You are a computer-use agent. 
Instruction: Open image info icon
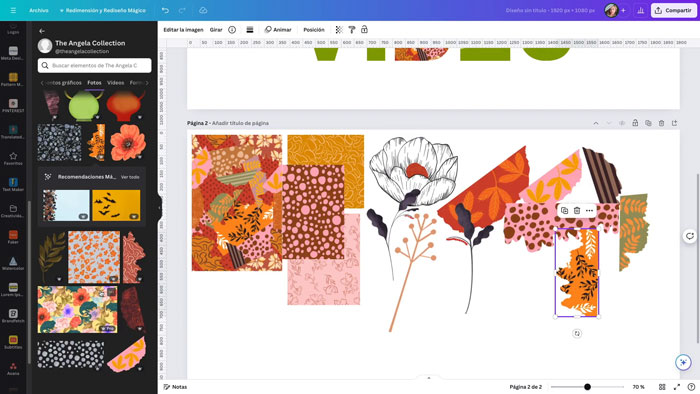232,29
